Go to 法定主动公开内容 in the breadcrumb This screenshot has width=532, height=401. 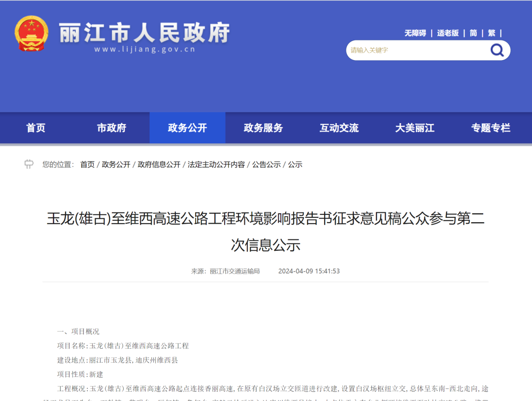click(x=216, y=165)
